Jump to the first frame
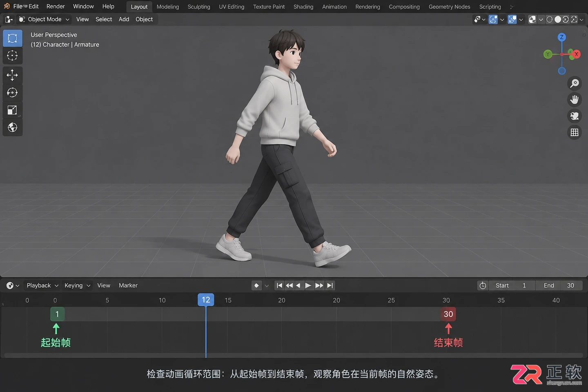 (x=279, y=285)
